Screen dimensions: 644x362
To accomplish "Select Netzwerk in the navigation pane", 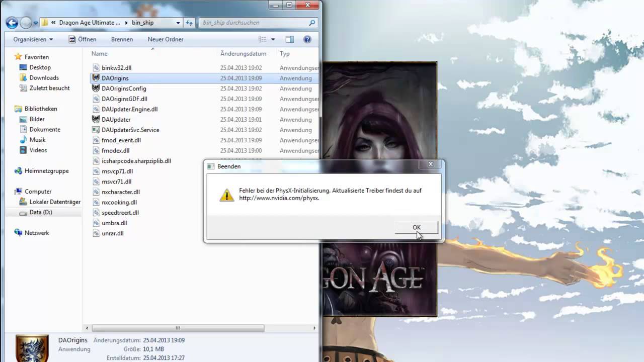I will tap(37, 233).
